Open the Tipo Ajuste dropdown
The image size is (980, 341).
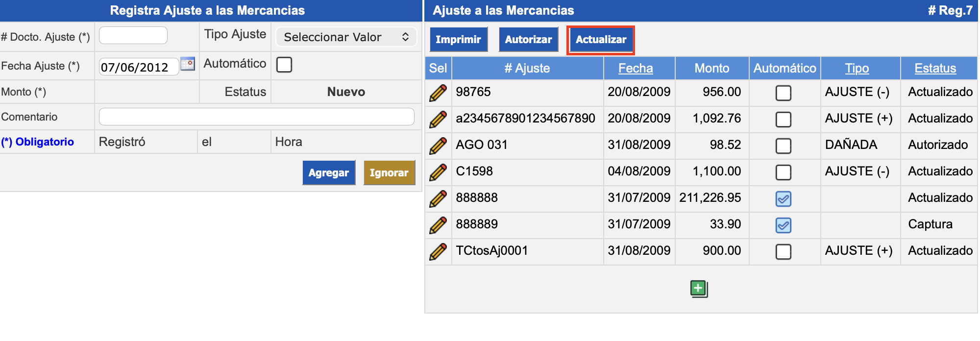tap(346, 37)
